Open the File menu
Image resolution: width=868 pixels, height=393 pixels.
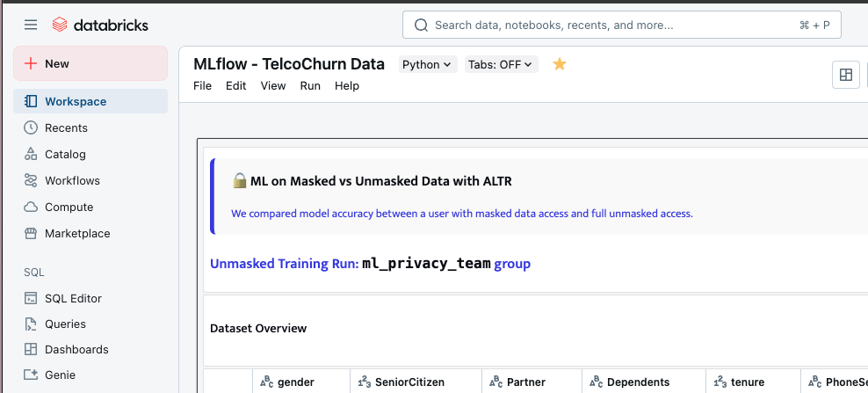pos(203,85)
